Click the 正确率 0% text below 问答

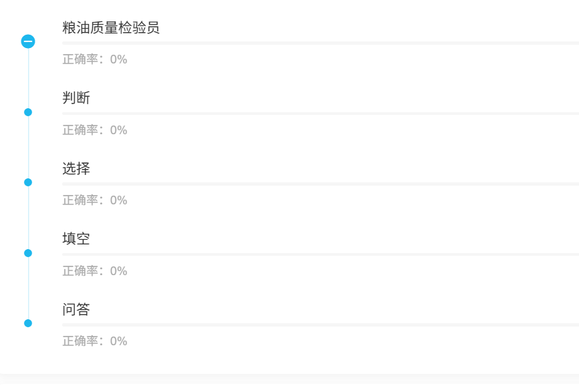tap(95, 341)
